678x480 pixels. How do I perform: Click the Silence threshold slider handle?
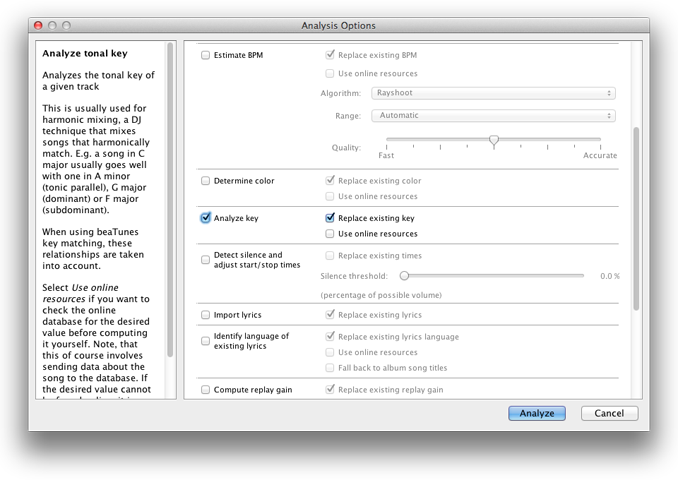[404, 275]
